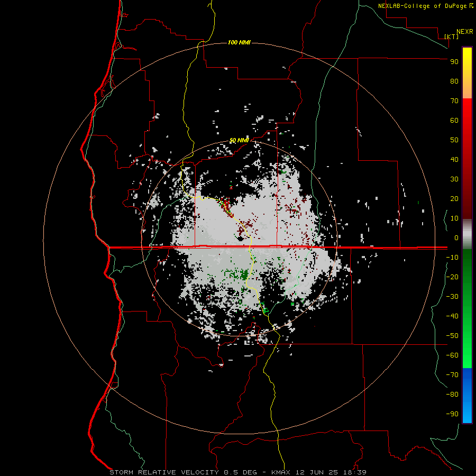Select the -20 value on the velocity scale
476x476 pixels.
click(x=452, y=277)
